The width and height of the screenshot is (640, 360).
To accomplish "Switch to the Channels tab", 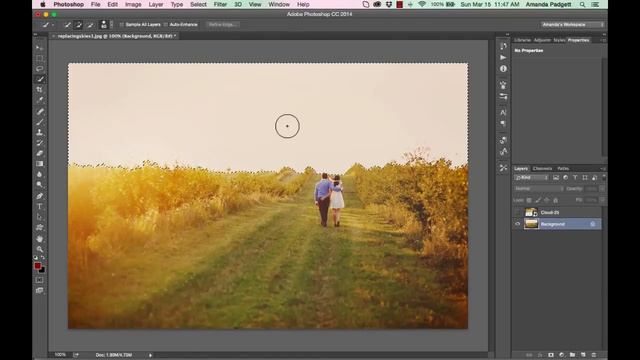I will [x=542, y=169].
